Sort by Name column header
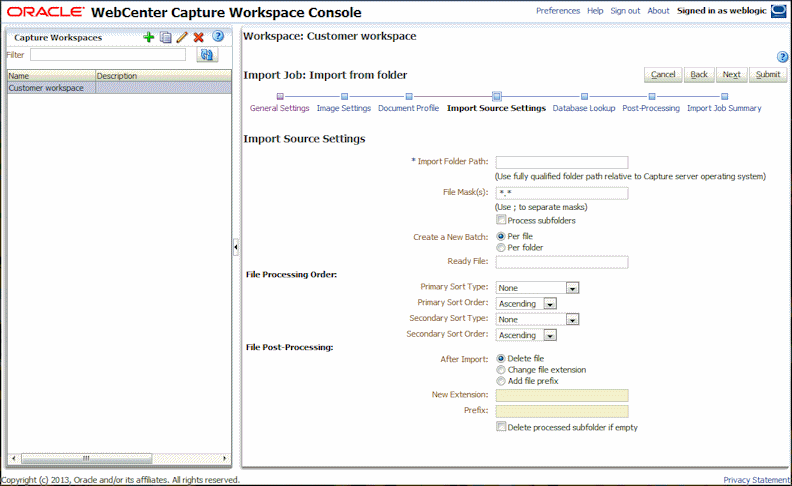This screenshot has width=792, height=486. (52, 76)
